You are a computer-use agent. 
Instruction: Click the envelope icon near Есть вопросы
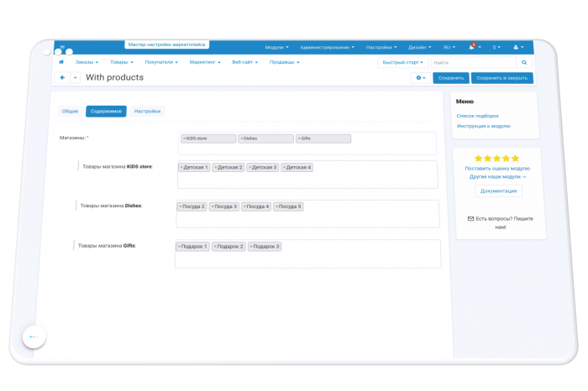[470, 219]
